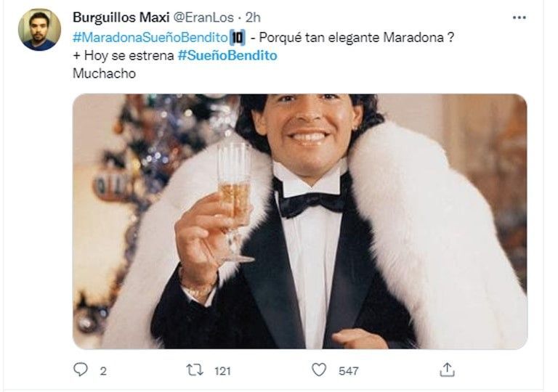The width and height of the screenshot is (558, 392).
Task: Click the "+ Hoy se estrena" text
Action: (124, 56)
